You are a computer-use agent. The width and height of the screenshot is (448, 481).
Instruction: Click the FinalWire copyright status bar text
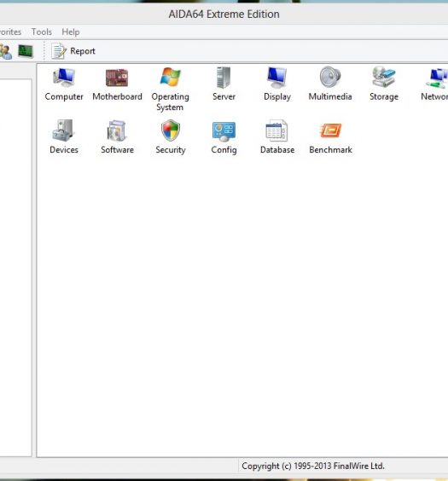pos(313,466)
